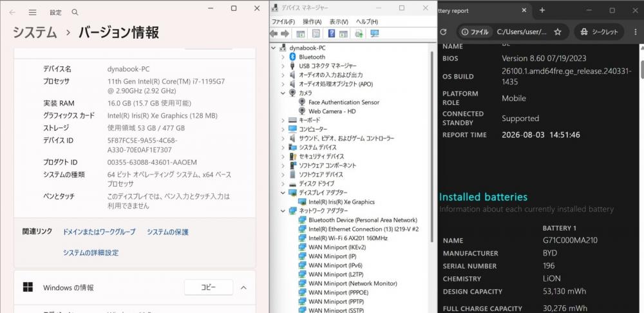The width and height of the screenshot is (644, 313).
Task: Click the action pane toolbar icon beside Help
Action: click(x=343, y=33)
